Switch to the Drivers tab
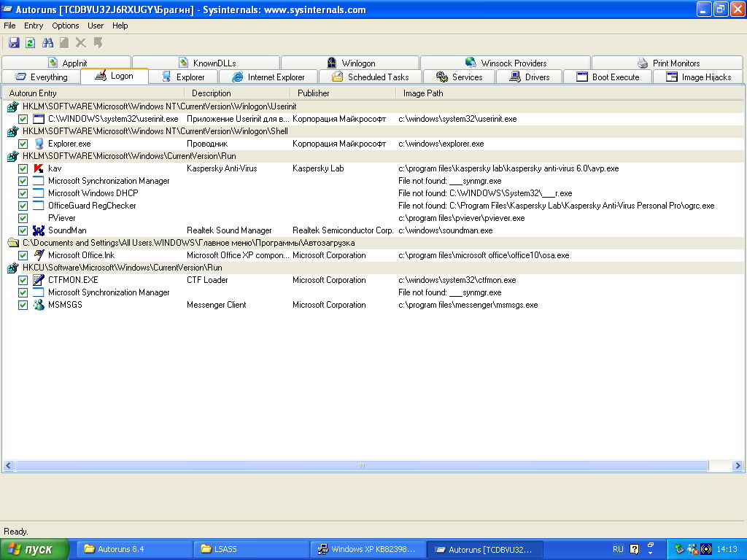The image size is (747, 560). point(530,77)
